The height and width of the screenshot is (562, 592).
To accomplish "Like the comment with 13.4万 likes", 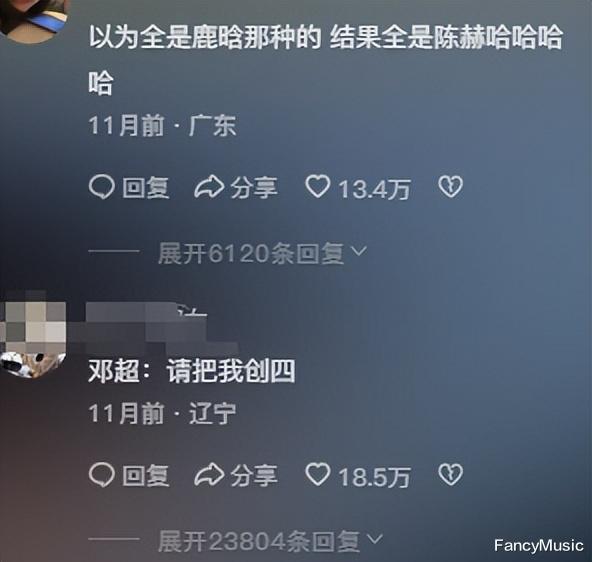I will tap(318, 186).
